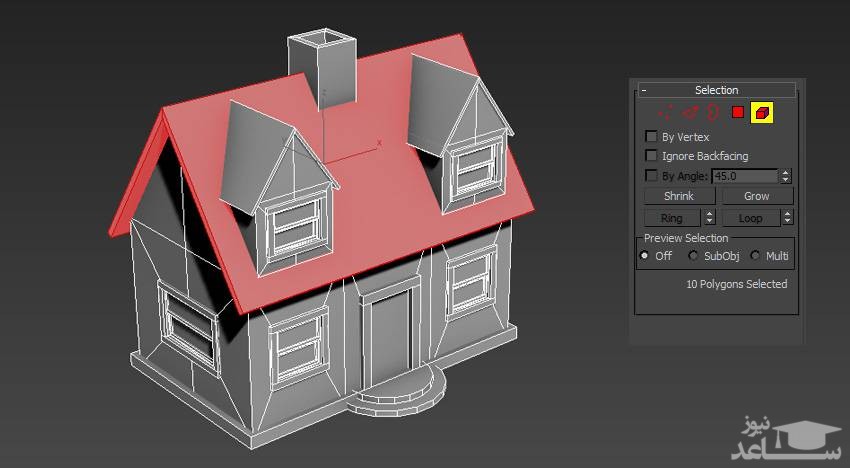This screenshot has height=468, width=850.
Task: Select the Off preview selection radio
Action: pyautogui.click(x=645, y=256)
